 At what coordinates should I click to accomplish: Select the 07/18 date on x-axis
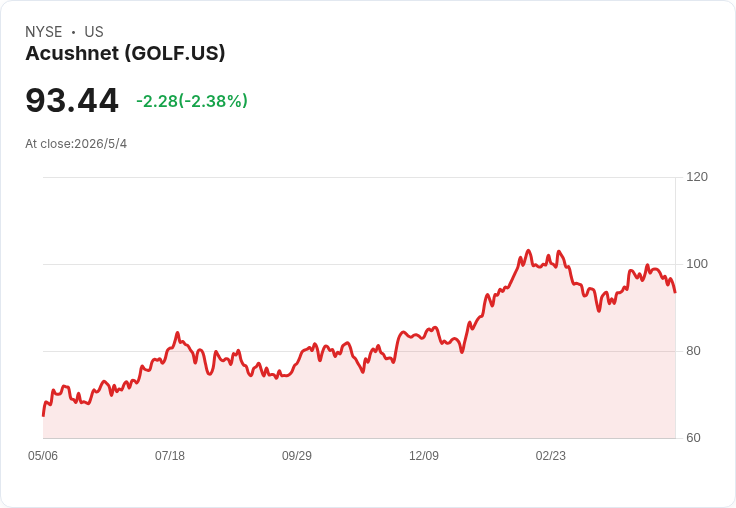170,456
